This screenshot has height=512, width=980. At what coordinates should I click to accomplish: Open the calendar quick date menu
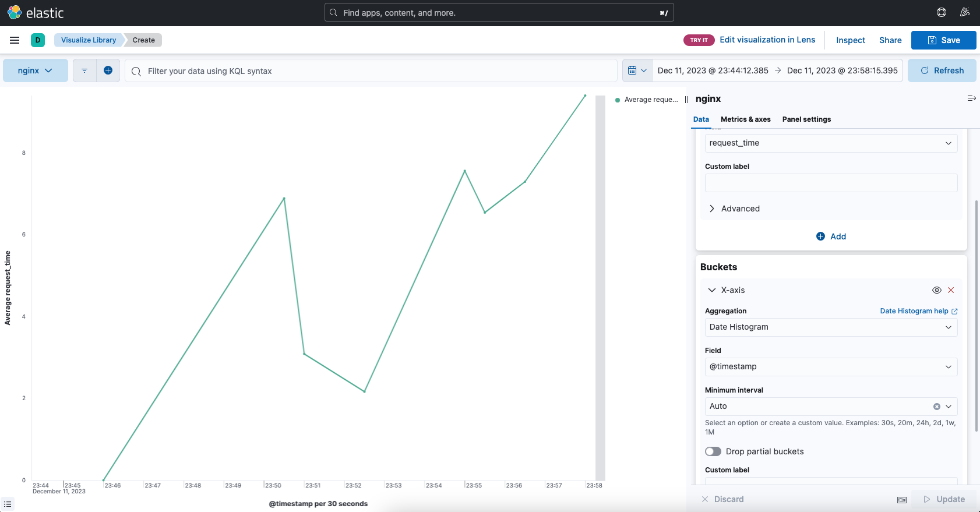tap(637, 70)
